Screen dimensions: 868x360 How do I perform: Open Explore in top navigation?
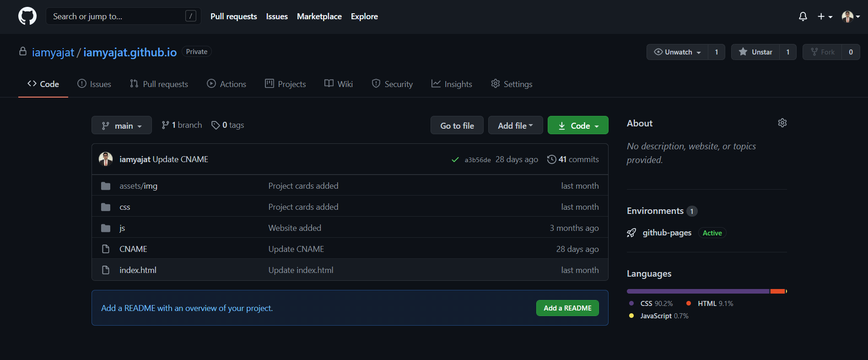pos(364,16)
